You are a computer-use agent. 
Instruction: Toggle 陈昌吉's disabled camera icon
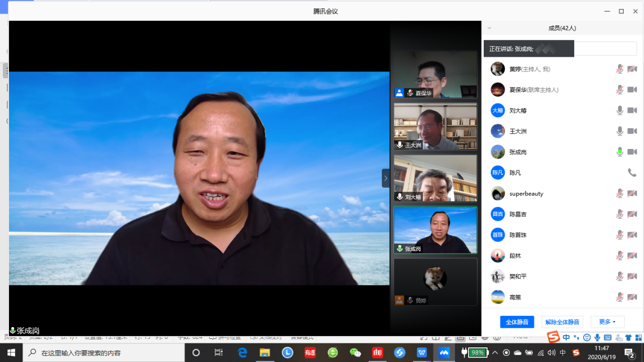(x=632, y=215)
